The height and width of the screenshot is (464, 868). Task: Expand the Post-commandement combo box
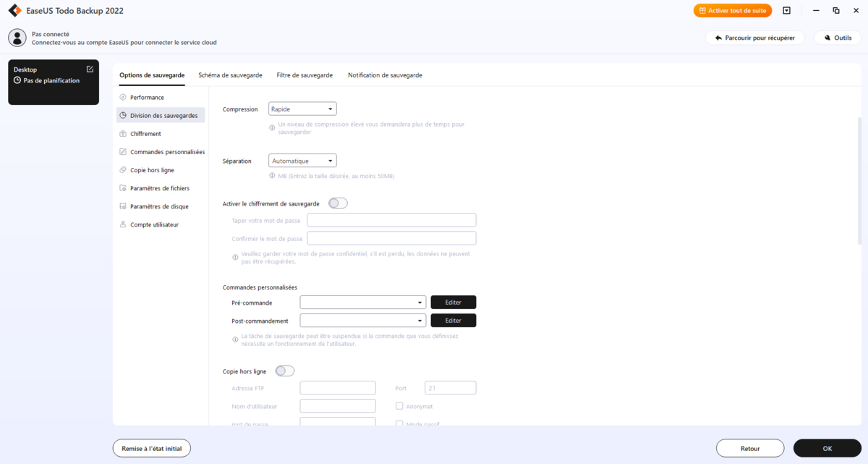[x=363, y=321]
